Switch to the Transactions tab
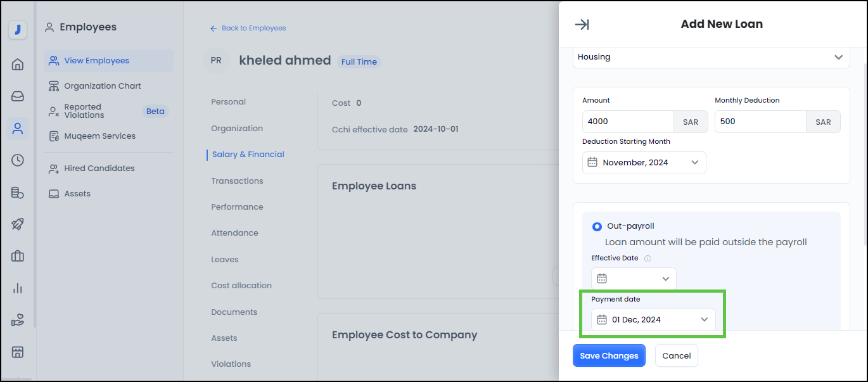Image resolution: width=868 pixels, height=382 pixels. point(237,181)
